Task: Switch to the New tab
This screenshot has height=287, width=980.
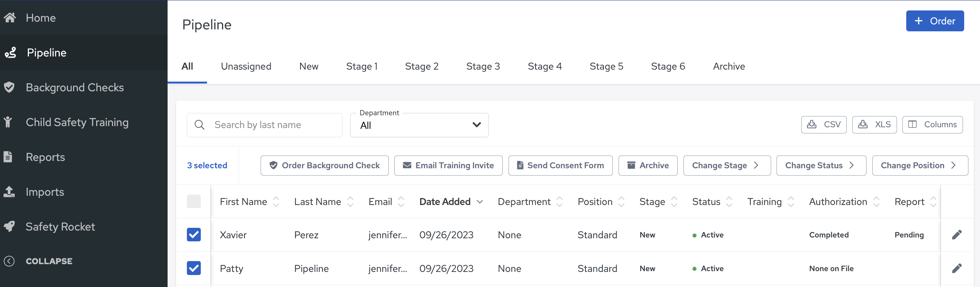Action: pos(309,66)
